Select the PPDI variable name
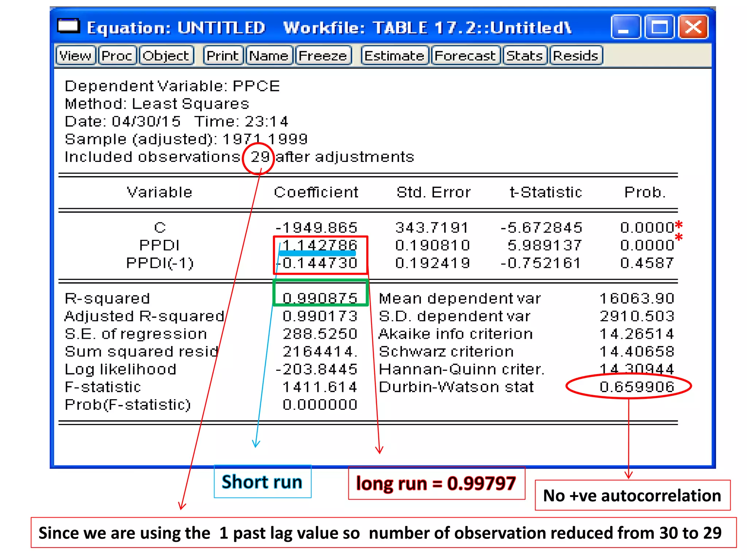This screenshot has width=747, height=560. click(x=159, y=245)
